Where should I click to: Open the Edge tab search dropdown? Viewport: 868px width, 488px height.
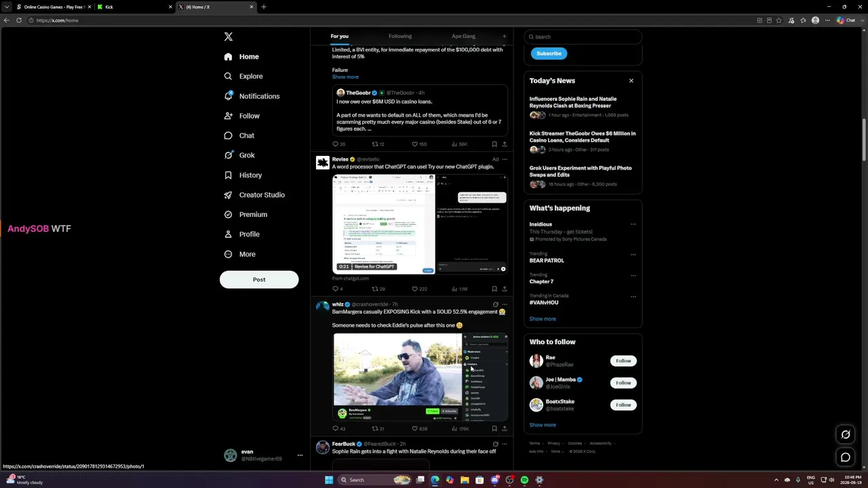[6, 7]
